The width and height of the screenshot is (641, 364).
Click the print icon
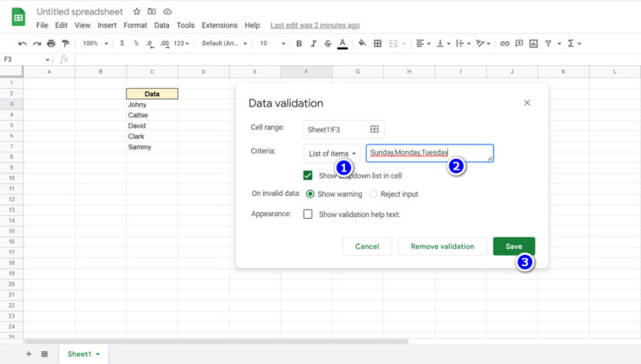coord(51,43)
